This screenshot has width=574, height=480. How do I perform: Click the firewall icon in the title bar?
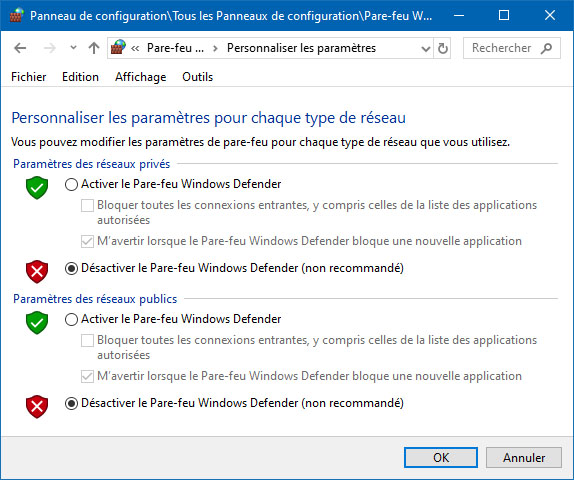(16, 15)
